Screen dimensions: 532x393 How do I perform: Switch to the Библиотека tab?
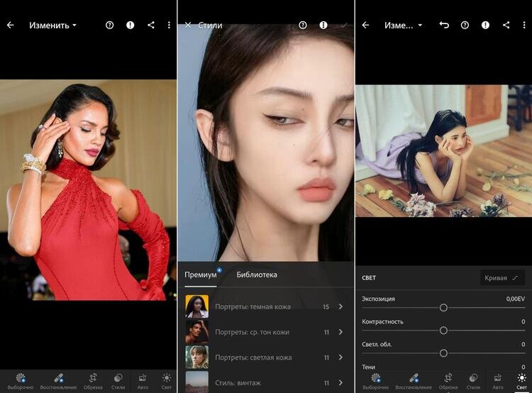click(257, 275)
